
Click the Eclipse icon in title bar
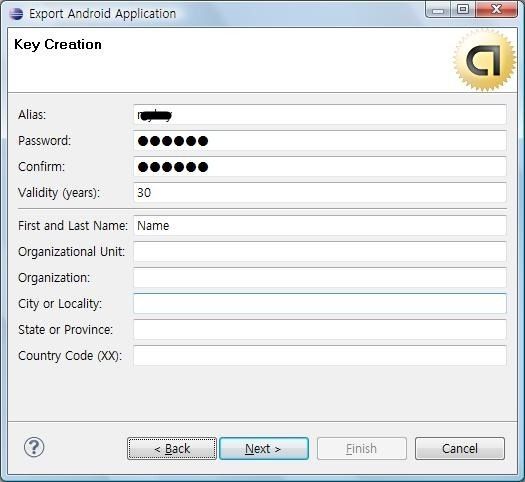16,14
